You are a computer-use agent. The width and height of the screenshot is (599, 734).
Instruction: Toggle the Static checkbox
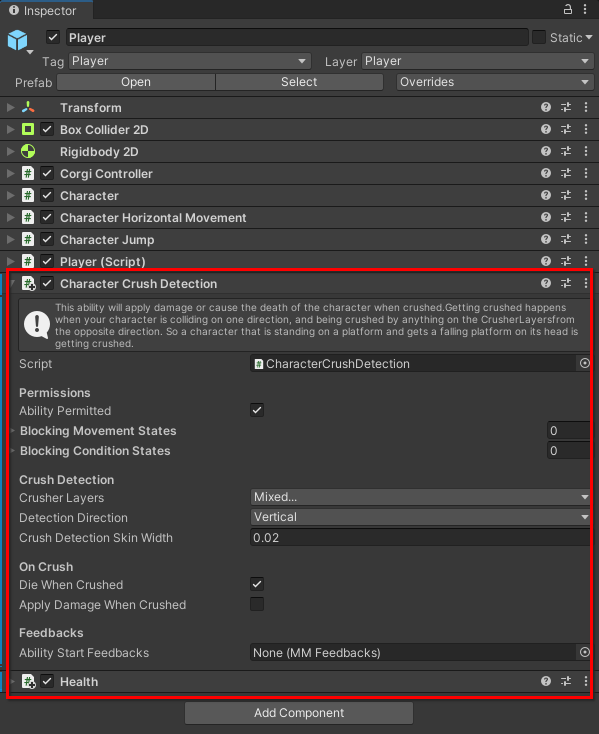coord(539,37)
